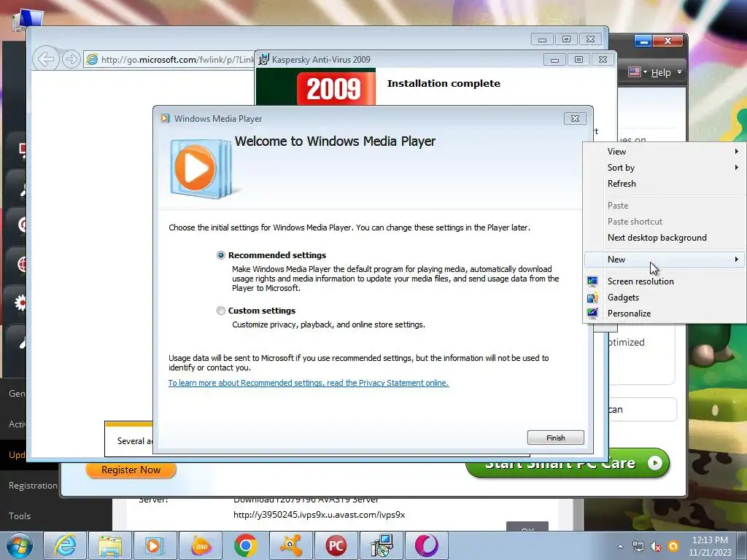Open the Avast taskbar icon
Viewport: 747px width, 560px height.
(x=291, y=545)
